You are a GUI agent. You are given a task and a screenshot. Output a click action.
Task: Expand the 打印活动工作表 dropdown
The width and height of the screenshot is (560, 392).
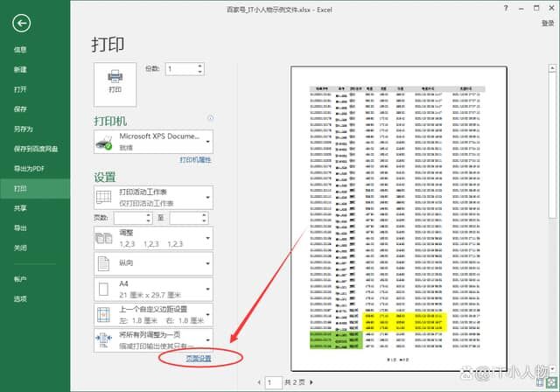click(x=153, y=197)
